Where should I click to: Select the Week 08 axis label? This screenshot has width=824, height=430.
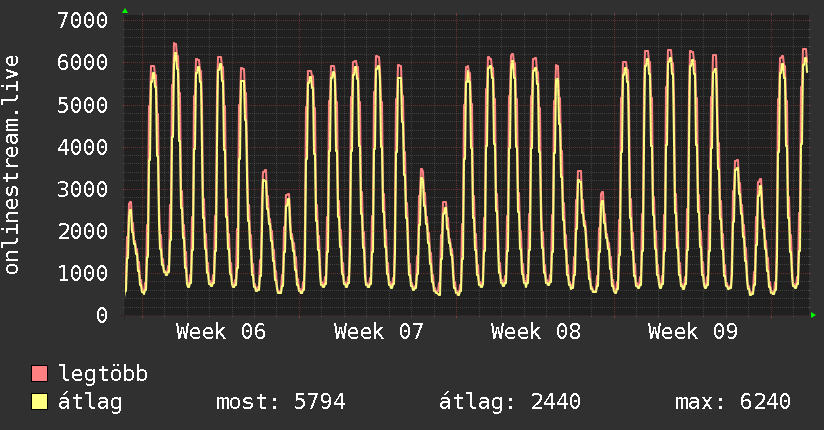pyautogui.click(x=536, y=332)
